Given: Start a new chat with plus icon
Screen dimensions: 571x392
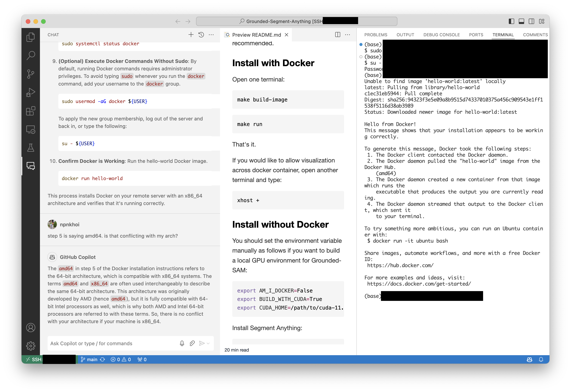Looking at the screenshot, I should click(191, 35).
